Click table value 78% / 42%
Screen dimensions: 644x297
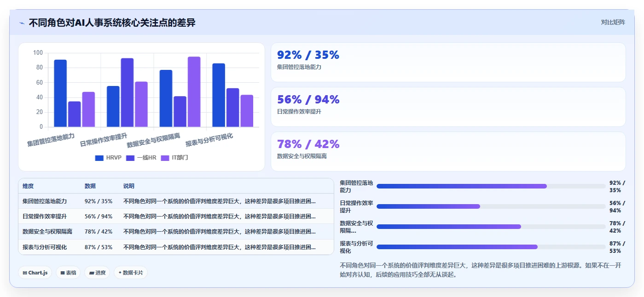click(x=99, y=232)
